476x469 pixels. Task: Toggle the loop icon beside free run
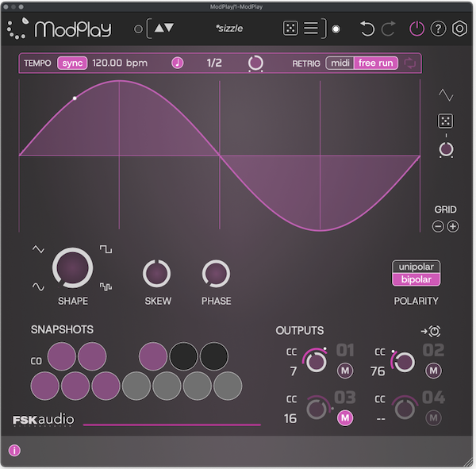pyautogui.click(x=409, y=63)
